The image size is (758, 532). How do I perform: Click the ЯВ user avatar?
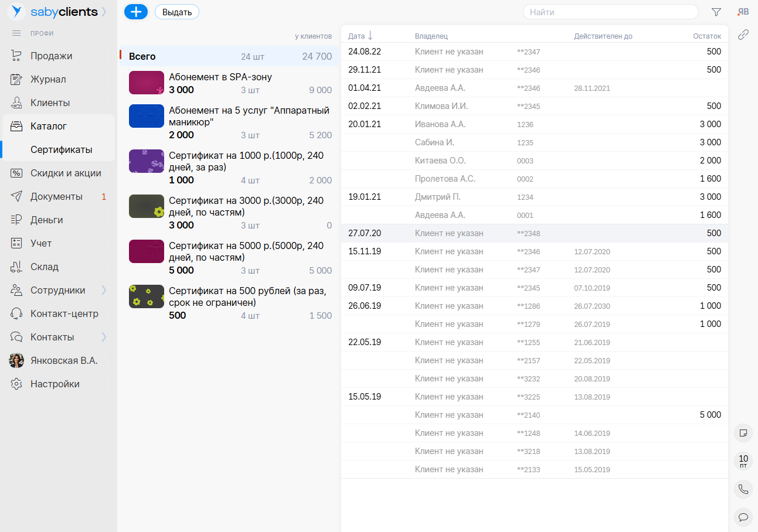click(743, 12)
